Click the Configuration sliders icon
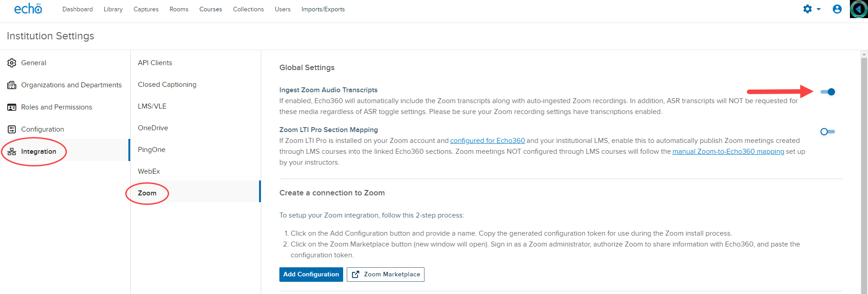The height and width of the screenshot is (294, 868). (x=12, y=129)
